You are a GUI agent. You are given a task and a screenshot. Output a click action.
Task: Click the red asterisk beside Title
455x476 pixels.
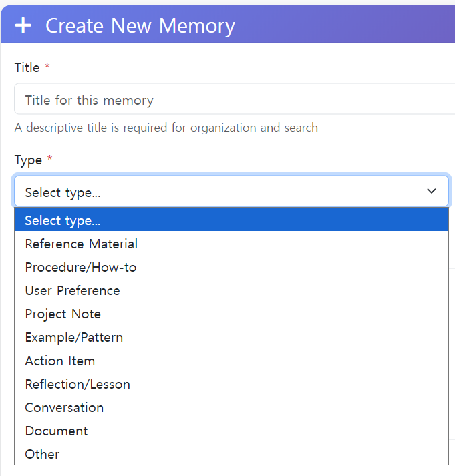tap(47, 67)
